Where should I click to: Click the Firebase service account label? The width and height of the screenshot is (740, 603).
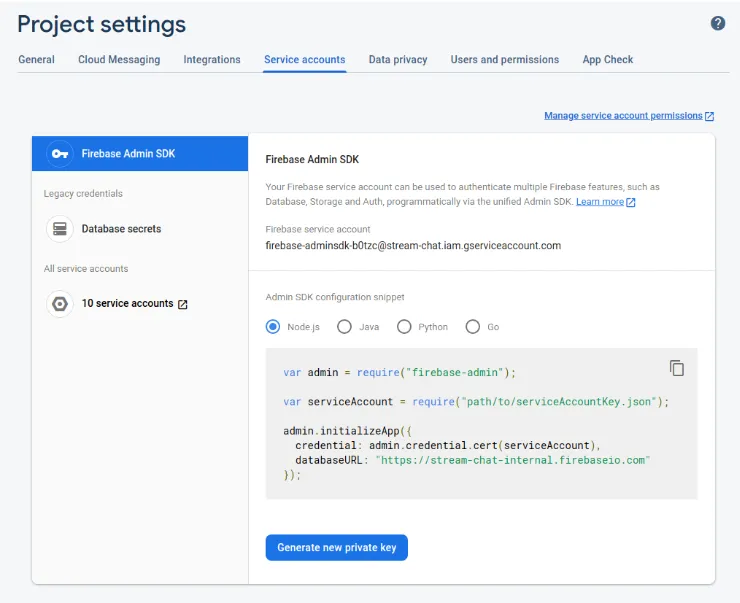pyautogui.click(x=318, y=229)
